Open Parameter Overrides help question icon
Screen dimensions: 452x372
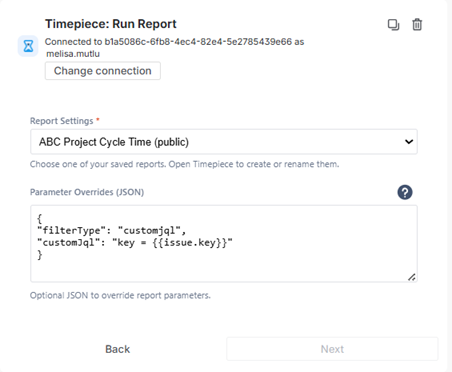click(x=405, y=192)
